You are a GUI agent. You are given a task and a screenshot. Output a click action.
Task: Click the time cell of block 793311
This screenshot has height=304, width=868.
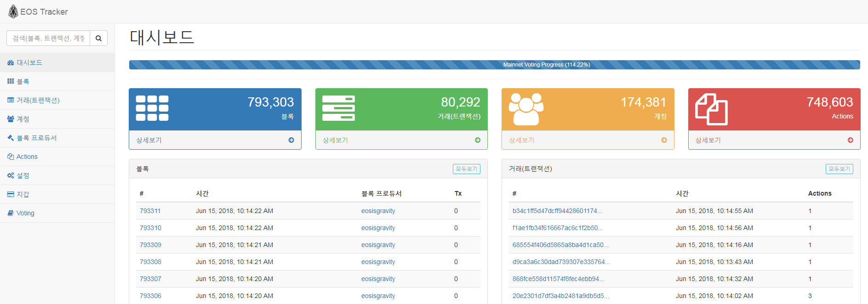(x=234, y=211)
